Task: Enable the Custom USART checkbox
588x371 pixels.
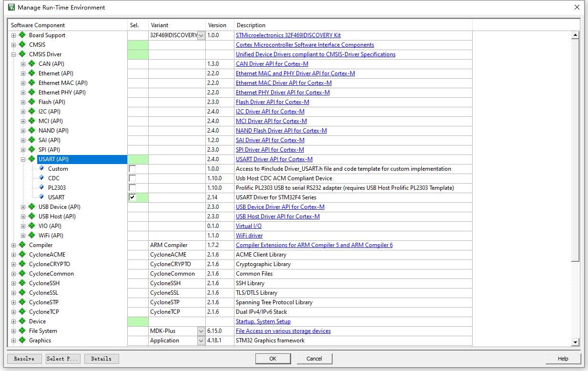Action: click(132, 169)
